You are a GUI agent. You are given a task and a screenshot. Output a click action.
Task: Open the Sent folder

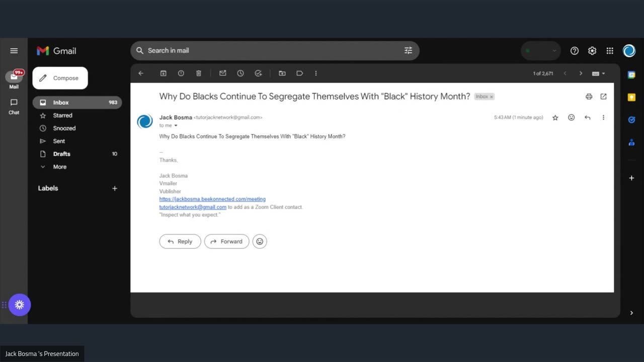point(77,141)
